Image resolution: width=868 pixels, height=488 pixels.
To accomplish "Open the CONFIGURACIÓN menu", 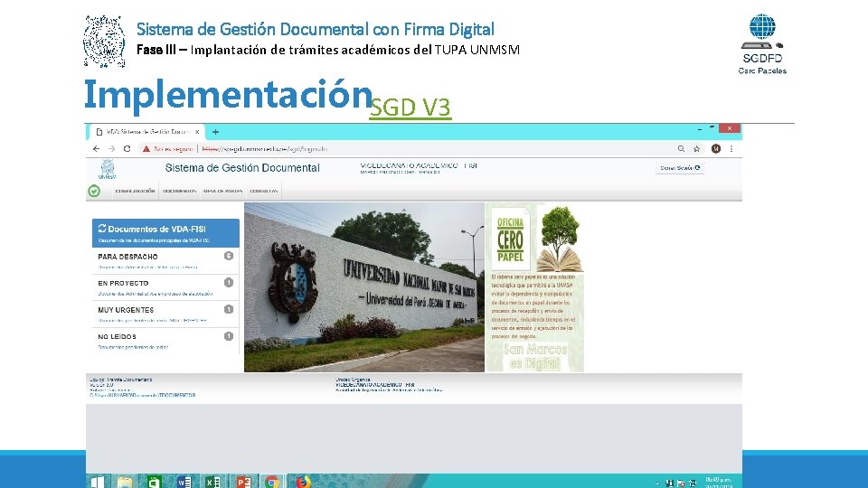I will (x=135, y=191).
